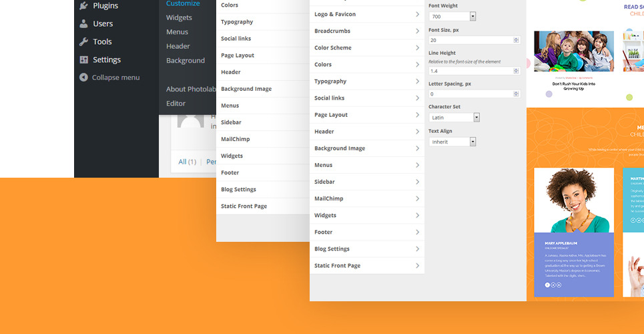This screenshot has width=644, height=334.
Task: Open the Font Weight dropdown
Action: 472,16
